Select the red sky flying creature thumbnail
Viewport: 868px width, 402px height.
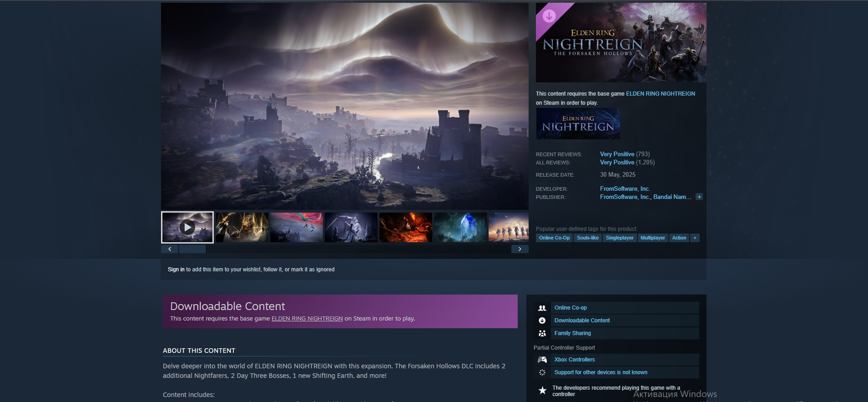click(x=297, y=227)
